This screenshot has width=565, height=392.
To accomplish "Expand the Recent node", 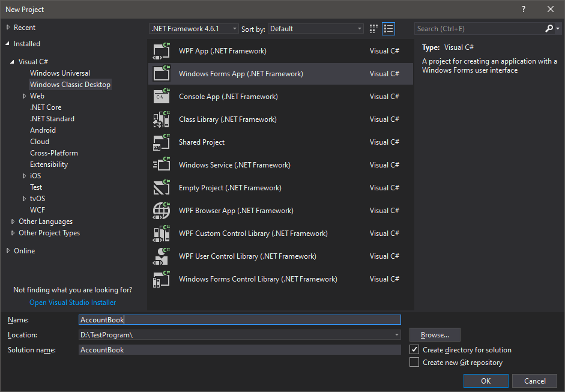I will click(8, 27).
